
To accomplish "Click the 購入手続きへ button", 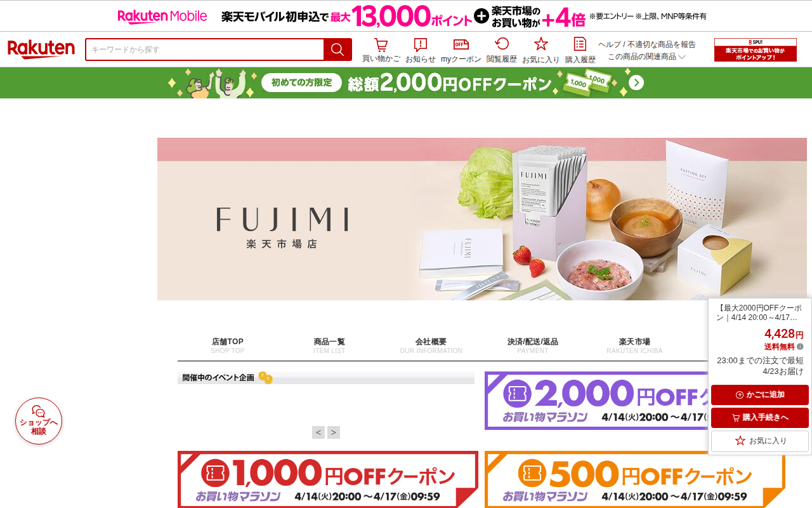I will tap(760, 418).
